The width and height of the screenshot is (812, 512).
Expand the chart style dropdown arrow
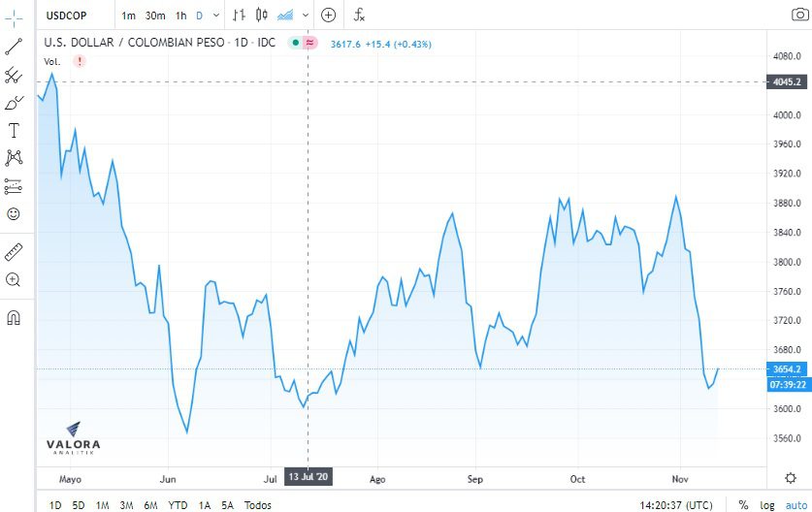306,15
